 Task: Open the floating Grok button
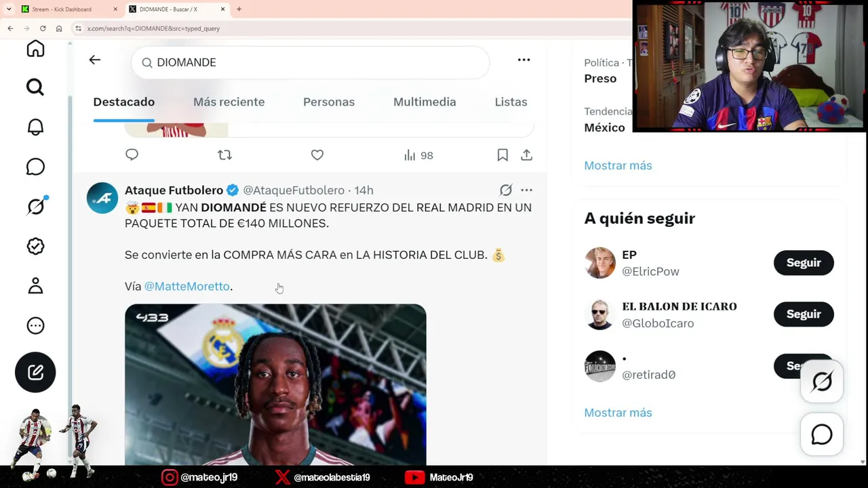coord(822,382)
